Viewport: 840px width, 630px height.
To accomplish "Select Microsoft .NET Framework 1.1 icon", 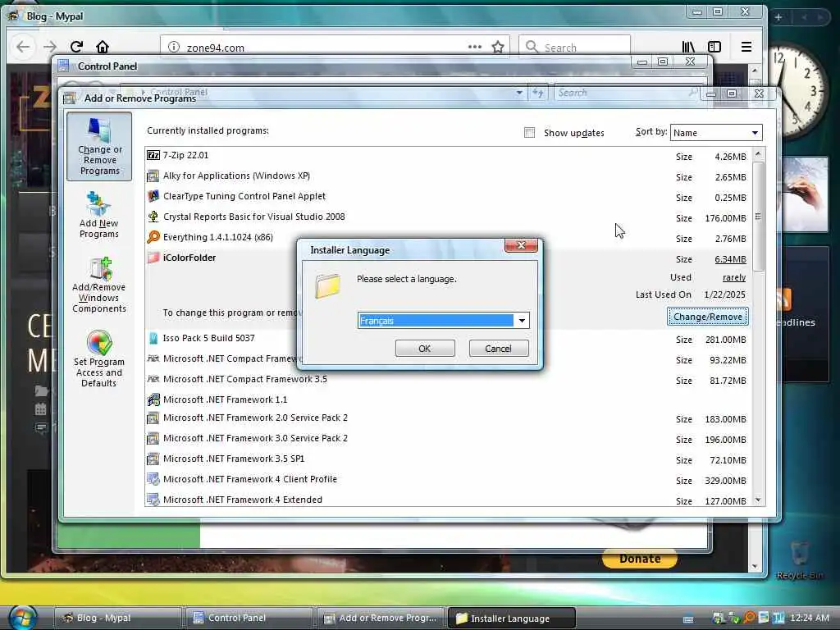I will [x=153, y=399].
